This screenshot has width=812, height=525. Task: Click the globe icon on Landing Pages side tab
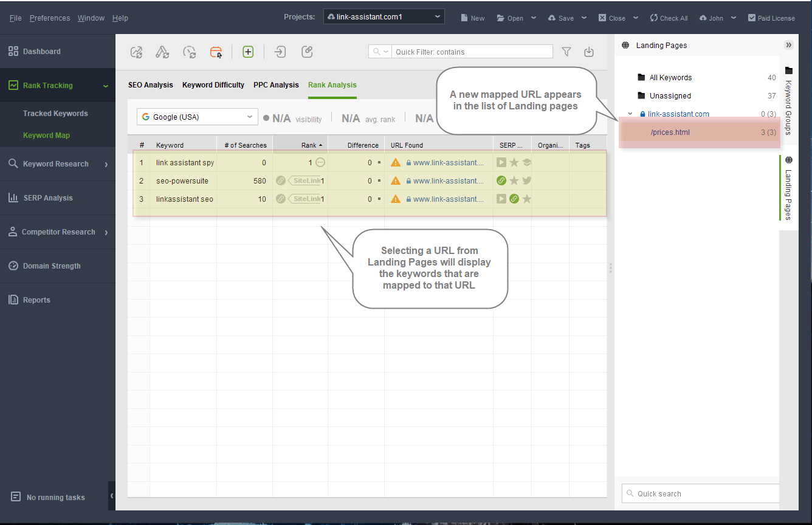789,160
